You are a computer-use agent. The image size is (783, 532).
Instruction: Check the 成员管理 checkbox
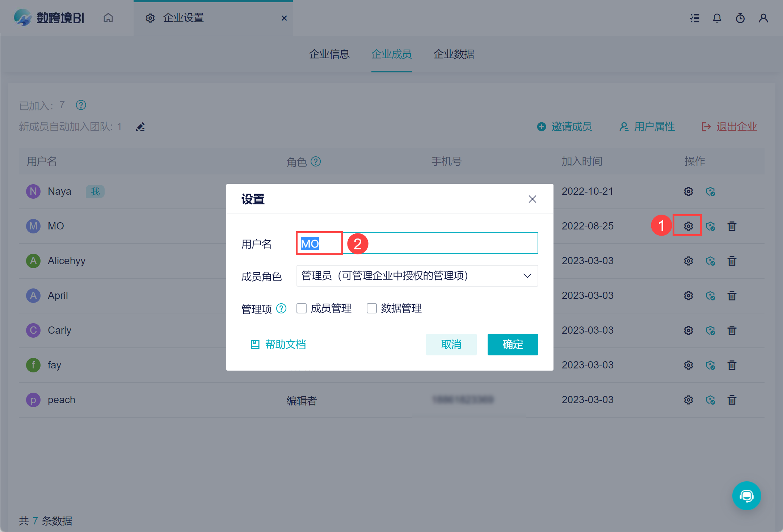[x=301, y=308]
